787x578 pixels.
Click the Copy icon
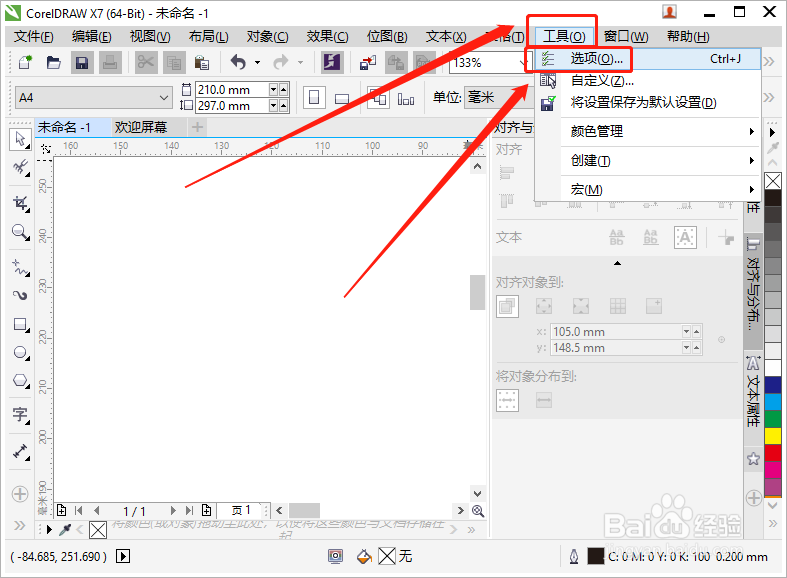tap(174, 62)
